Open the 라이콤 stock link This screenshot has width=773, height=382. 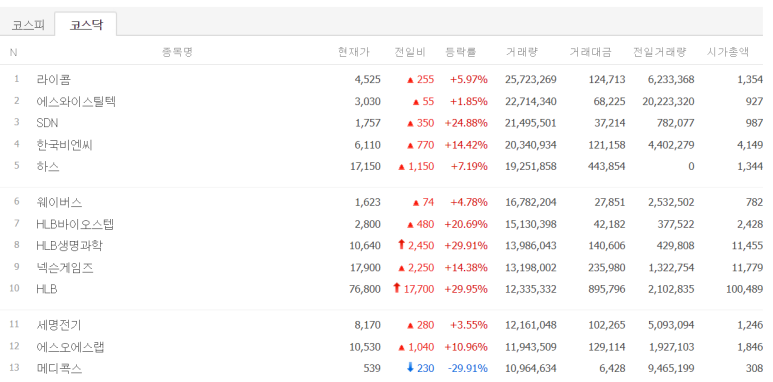[x=53, y=79]
